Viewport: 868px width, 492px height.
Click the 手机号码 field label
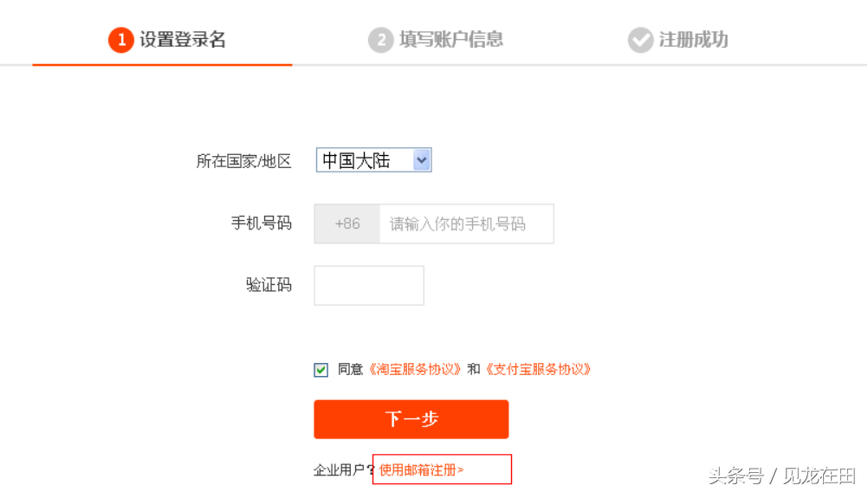coord(261,223)
